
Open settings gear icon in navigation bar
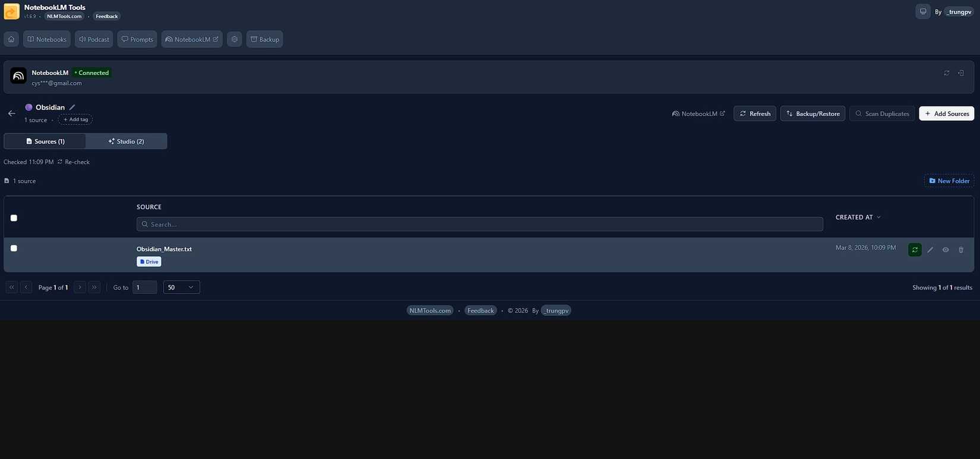click(235, 39)
